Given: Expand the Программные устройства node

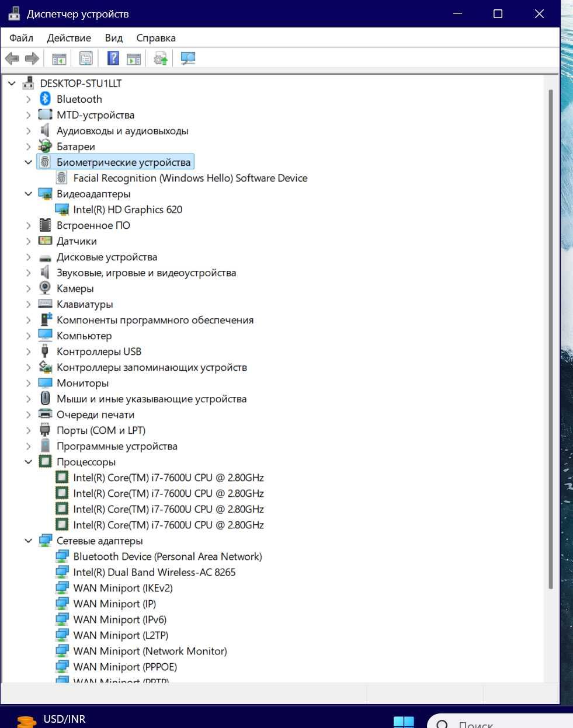Looking at the screenshot, I should (28, 446).
